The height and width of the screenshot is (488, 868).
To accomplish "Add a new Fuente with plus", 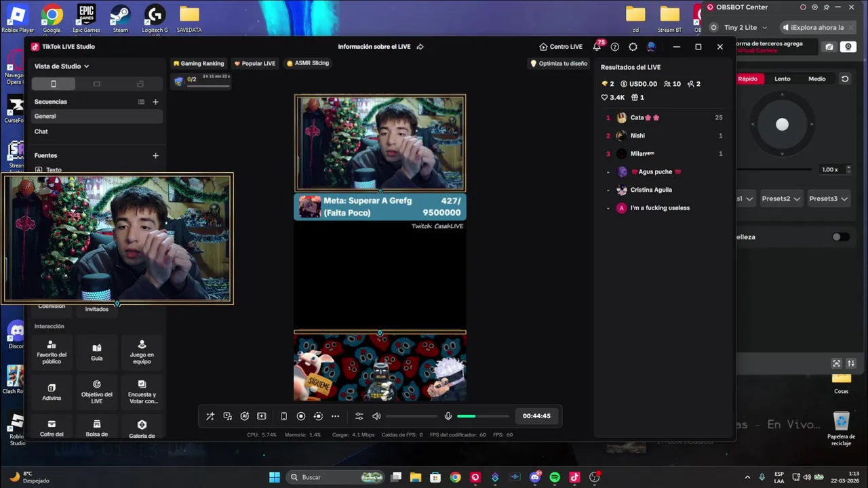I will click(x=155, y=155).
